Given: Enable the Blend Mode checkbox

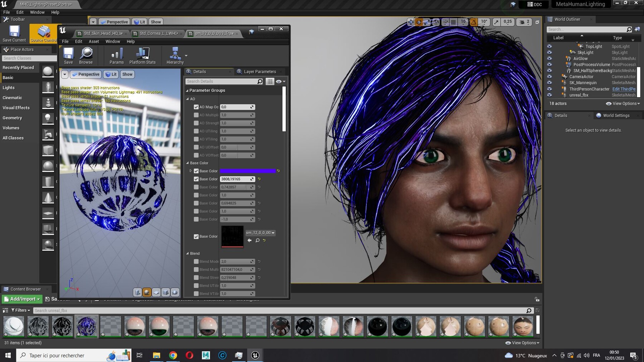Looking at the screenshot, I should pyautogui.click(x=196, y=262).
